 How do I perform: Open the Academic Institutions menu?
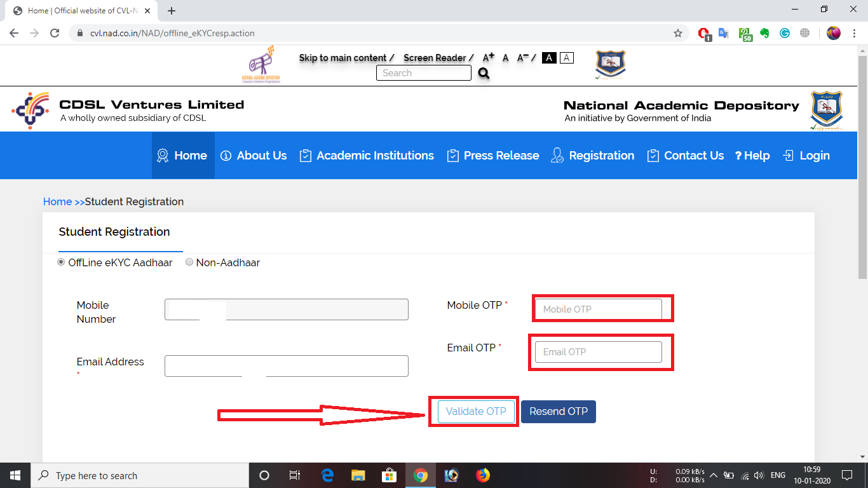(x=367, y=156)
